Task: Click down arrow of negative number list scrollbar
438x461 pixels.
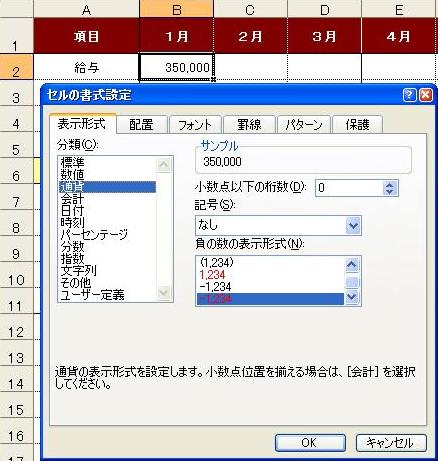Action: (352, 296)
